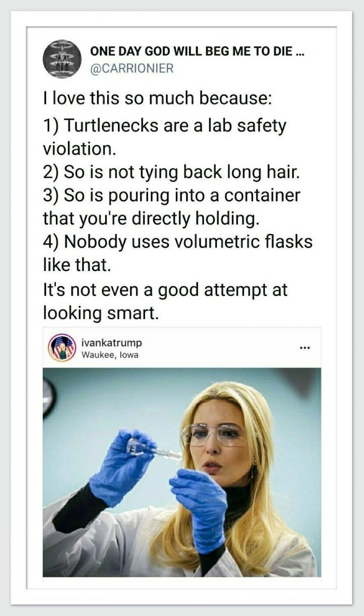Screen dimensions: 364x616
Task: Open the tweet author's round profile avatar
Action: [62, 59]
